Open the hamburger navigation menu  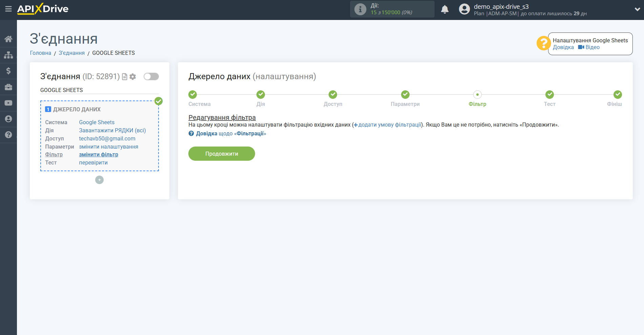click(x=8, y=9)
